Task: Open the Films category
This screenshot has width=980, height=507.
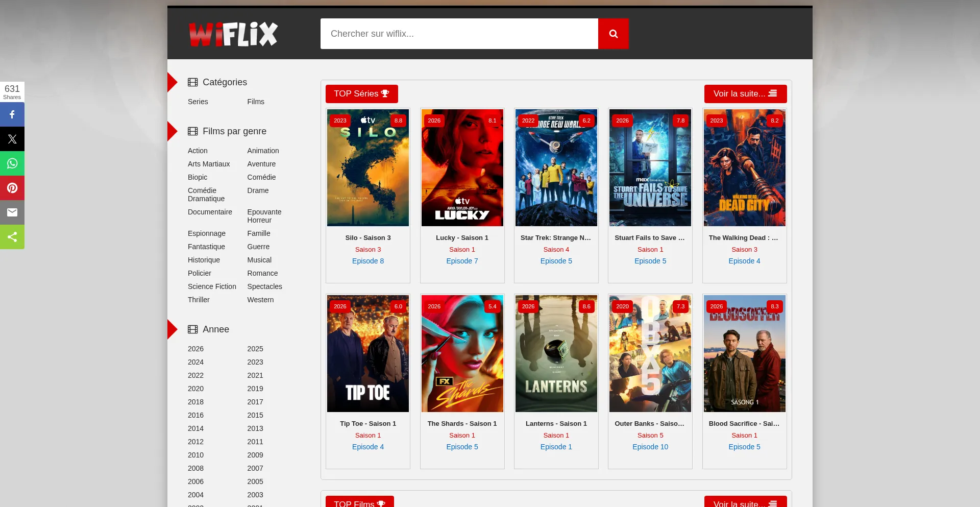Action: (x=256, y=102)
